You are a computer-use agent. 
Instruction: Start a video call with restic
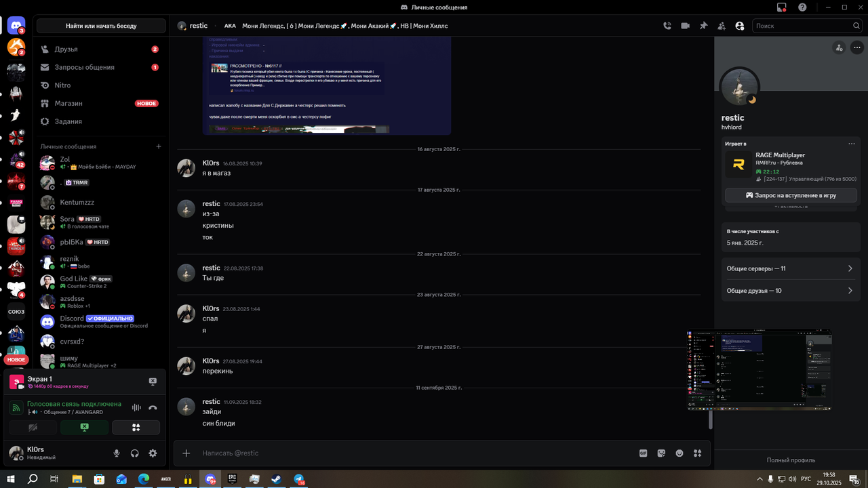coord(685,26)
